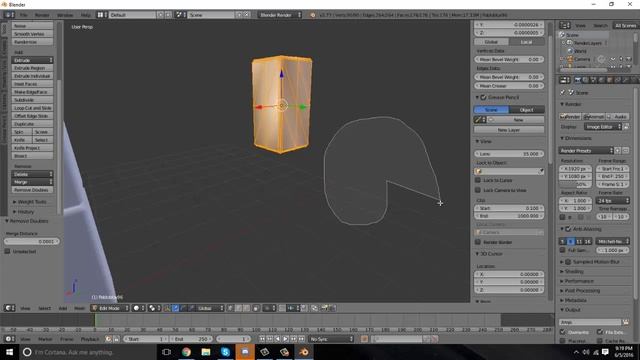Toggle the Full Sample checkbox
Image resolution: width=640 pixels, height=360 pixels.
tap(563, 250)
